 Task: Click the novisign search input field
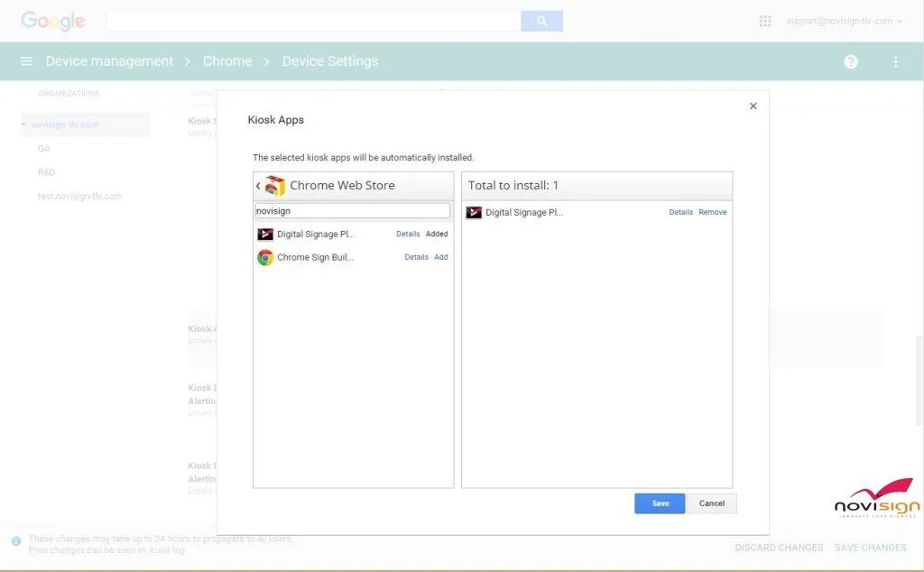[352, 210]
